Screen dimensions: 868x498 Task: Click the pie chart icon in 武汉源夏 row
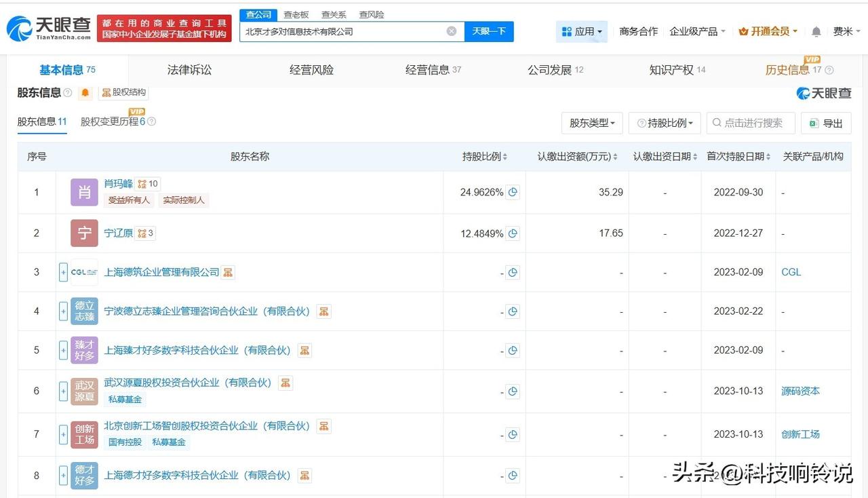point(513,391)
